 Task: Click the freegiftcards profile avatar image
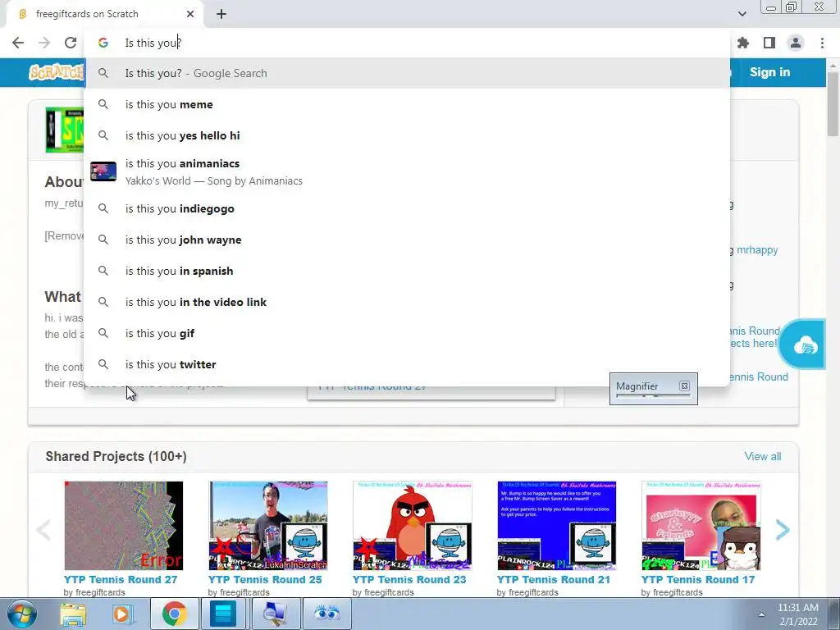click(65, 130)
